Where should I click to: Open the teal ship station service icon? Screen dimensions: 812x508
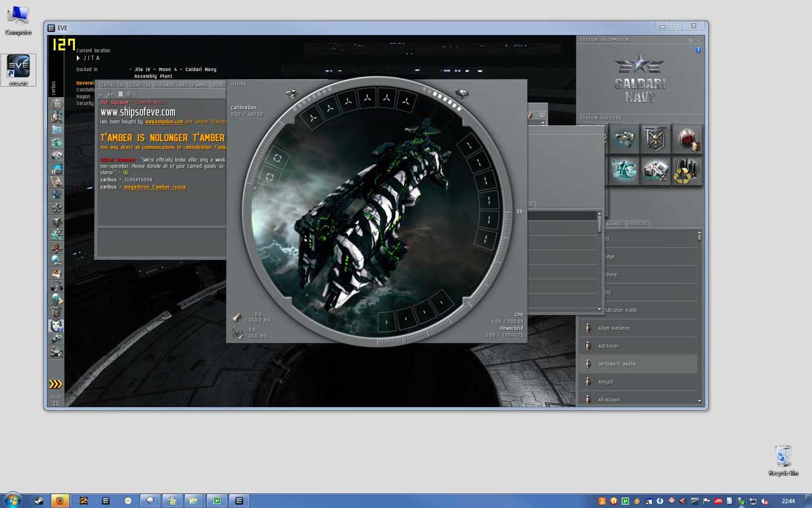coord(625,170)
